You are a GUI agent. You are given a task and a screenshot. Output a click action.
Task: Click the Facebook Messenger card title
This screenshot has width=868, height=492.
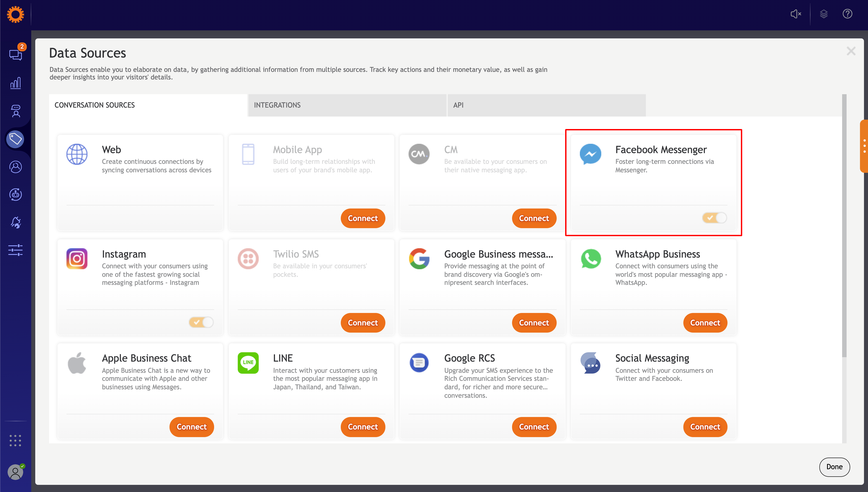click(x=661, y=149)
